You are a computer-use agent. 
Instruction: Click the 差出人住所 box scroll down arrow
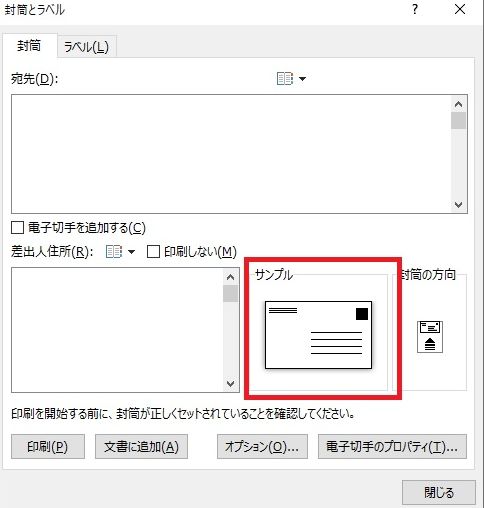tap(230, 384)
